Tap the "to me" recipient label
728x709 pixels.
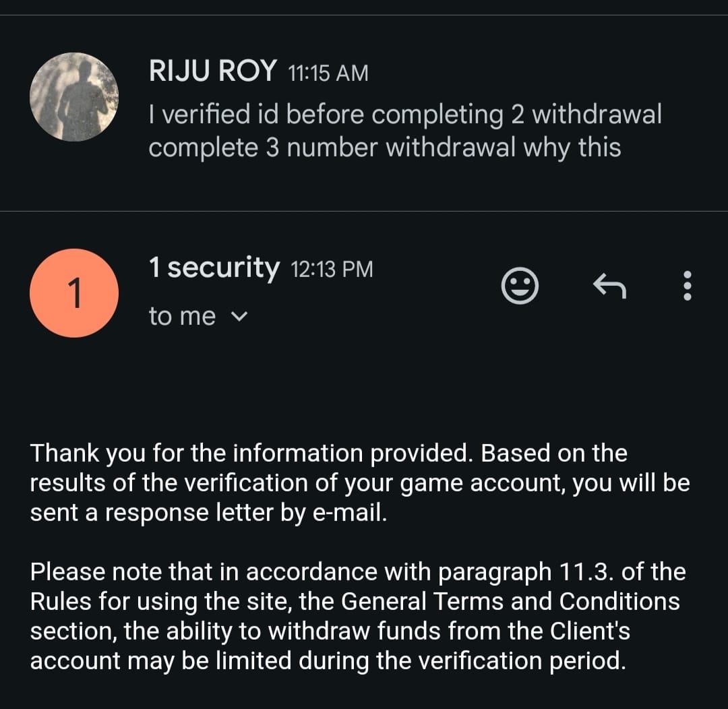182,316
